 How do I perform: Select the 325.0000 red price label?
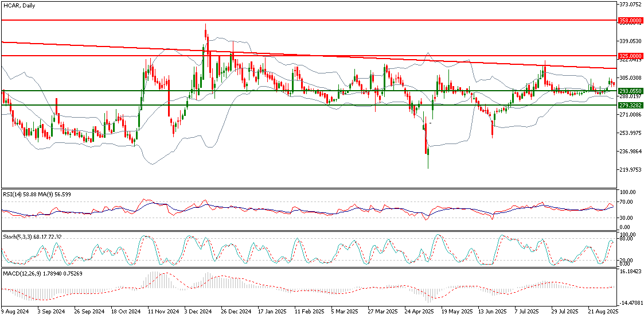pyautogui.click(x=631, y=56)
